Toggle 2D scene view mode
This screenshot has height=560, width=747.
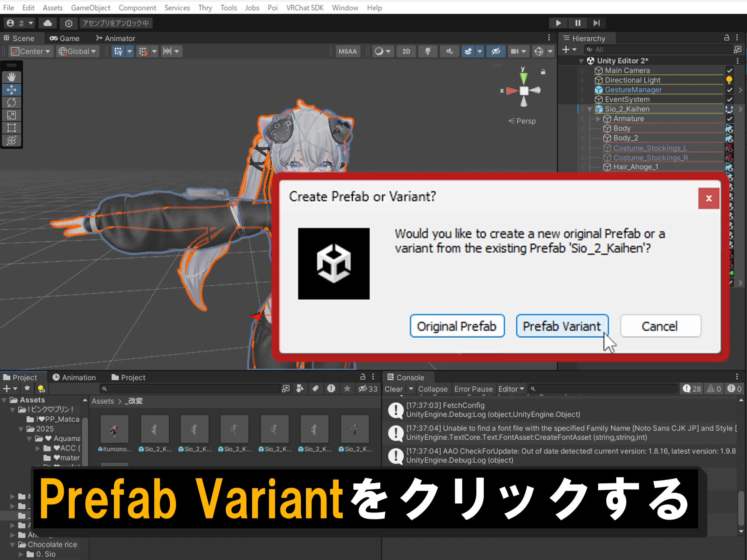pyautogui.click(x=406, y=51)
